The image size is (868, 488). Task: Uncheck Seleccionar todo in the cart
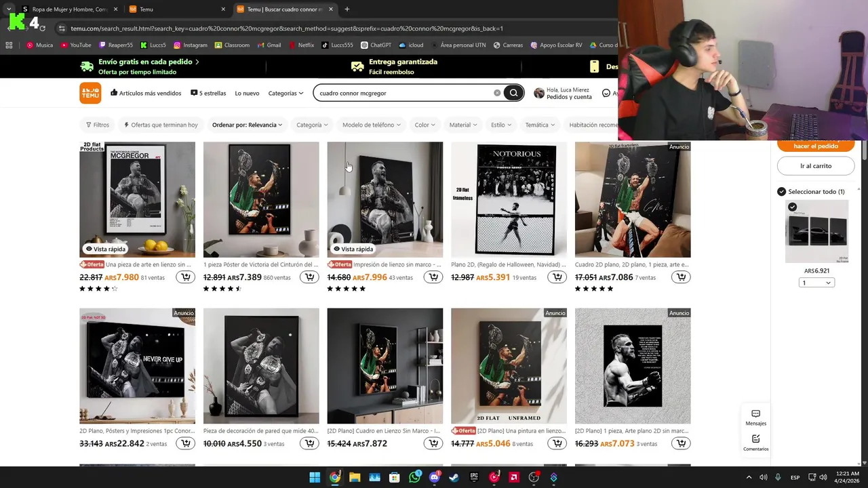point(781,192)
